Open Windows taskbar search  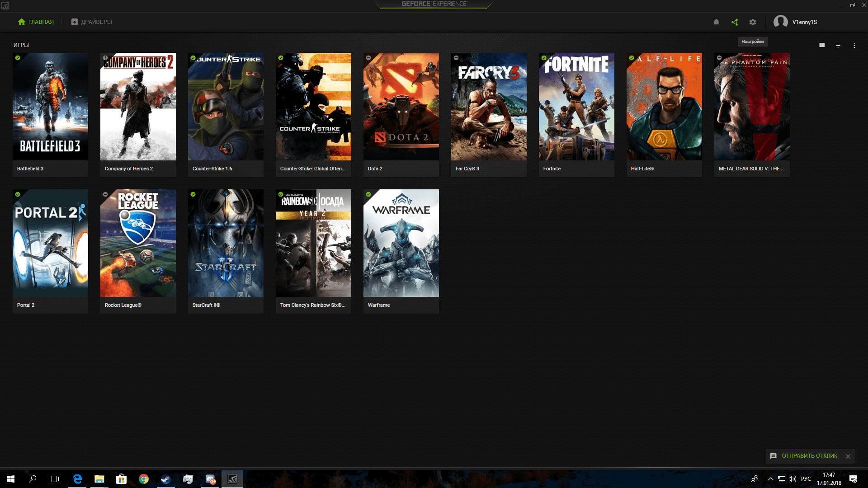tap(33, 479)
